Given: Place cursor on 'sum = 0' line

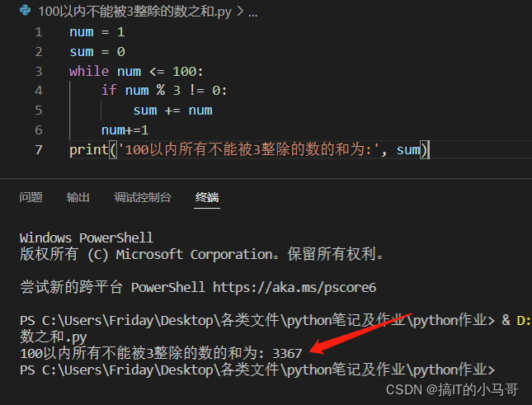Looking at the screenshot, I should [97, 52].
